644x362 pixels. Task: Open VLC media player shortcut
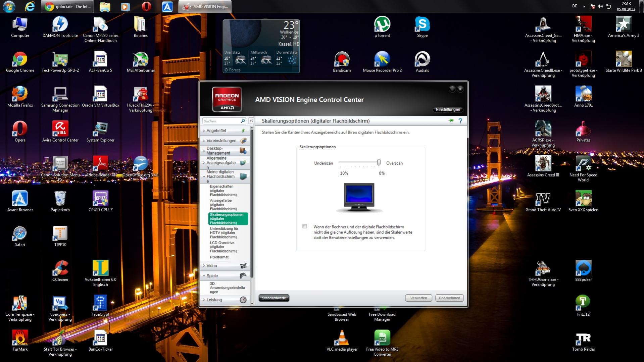click(342, 341)
